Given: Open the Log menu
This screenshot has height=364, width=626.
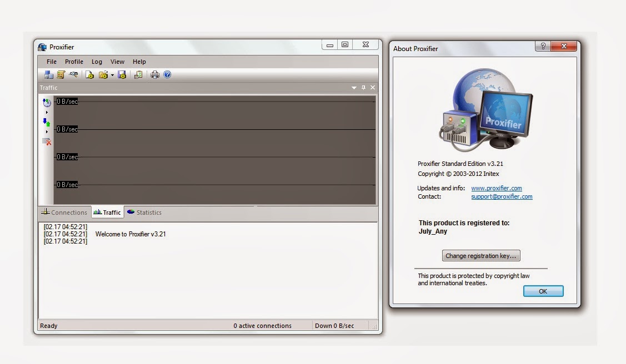Looking at the screenshot, I should [x=97, y=62].
